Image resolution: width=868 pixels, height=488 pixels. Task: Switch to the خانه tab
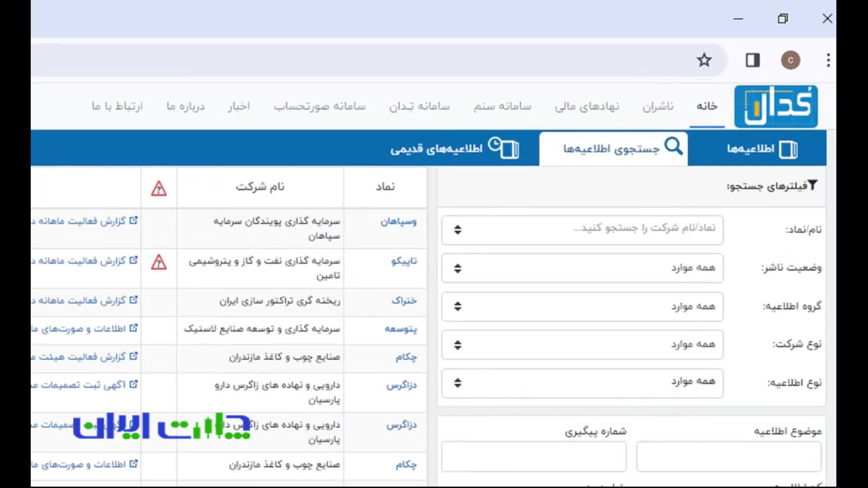(707, 106)
